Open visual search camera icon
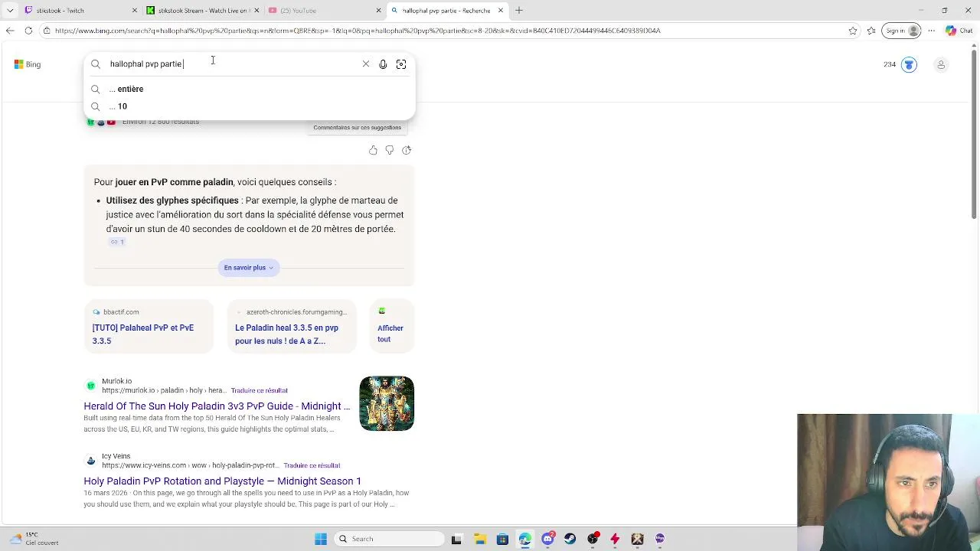The width and height of the screenshot is (980, 551). (x=401, y=64)
